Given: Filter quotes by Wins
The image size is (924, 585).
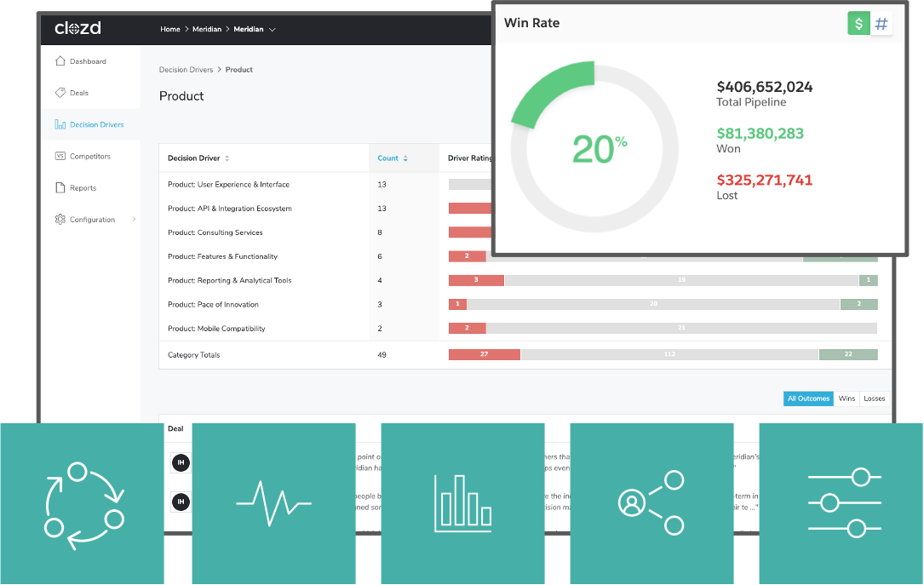Looking at the screenshot, I should point(847,399).
